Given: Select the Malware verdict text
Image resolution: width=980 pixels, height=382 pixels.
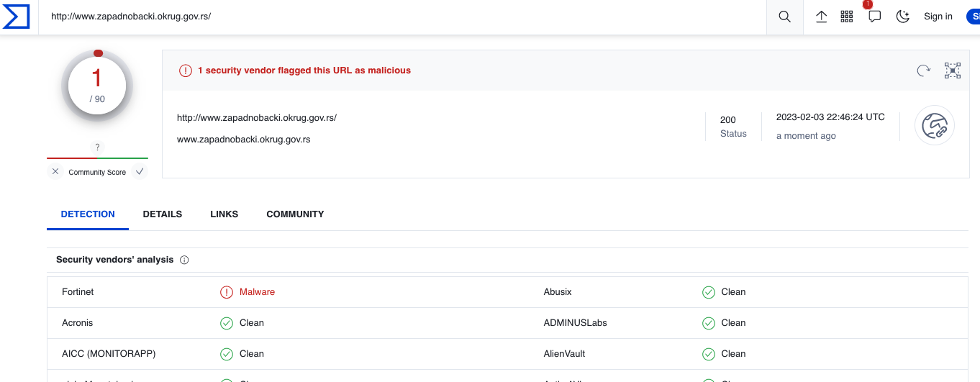Looking at the screenshot, I should [x=258, y=292].
